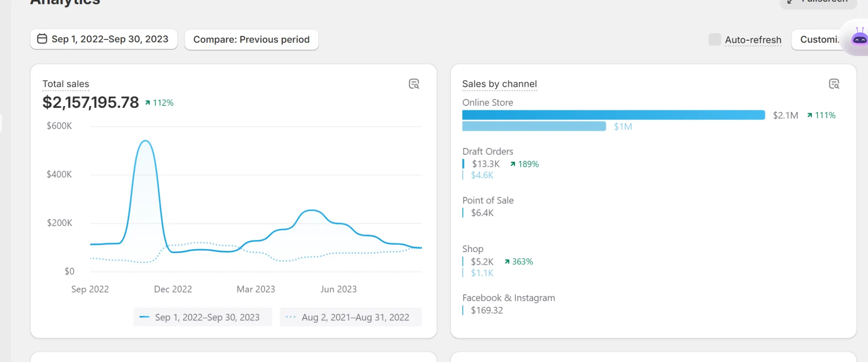Click the Customize button
Image resolution: width=868 pixels, height=362 pixels.
[x=818, y=39]
